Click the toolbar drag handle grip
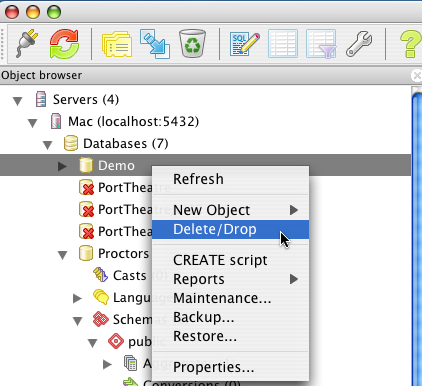 (3, 44)
